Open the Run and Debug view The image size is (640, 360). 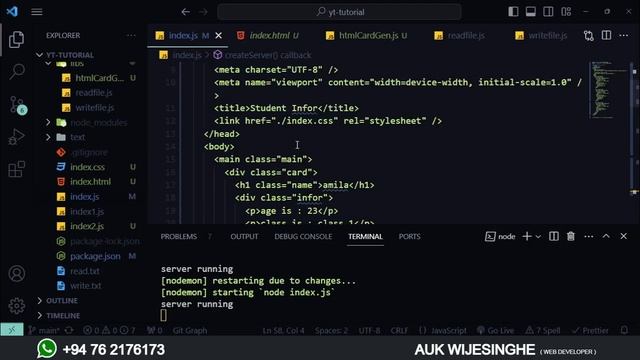16,137
